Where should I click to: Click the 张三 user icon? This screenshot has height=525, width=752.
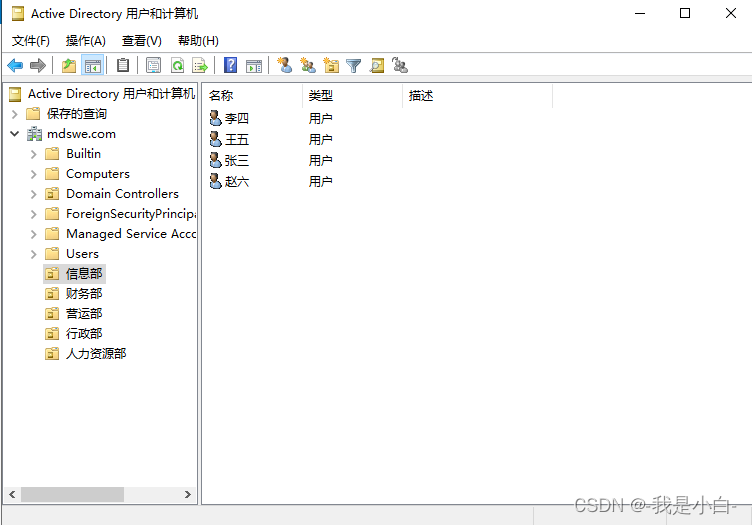pyautogui.click(x=216, y=160)
